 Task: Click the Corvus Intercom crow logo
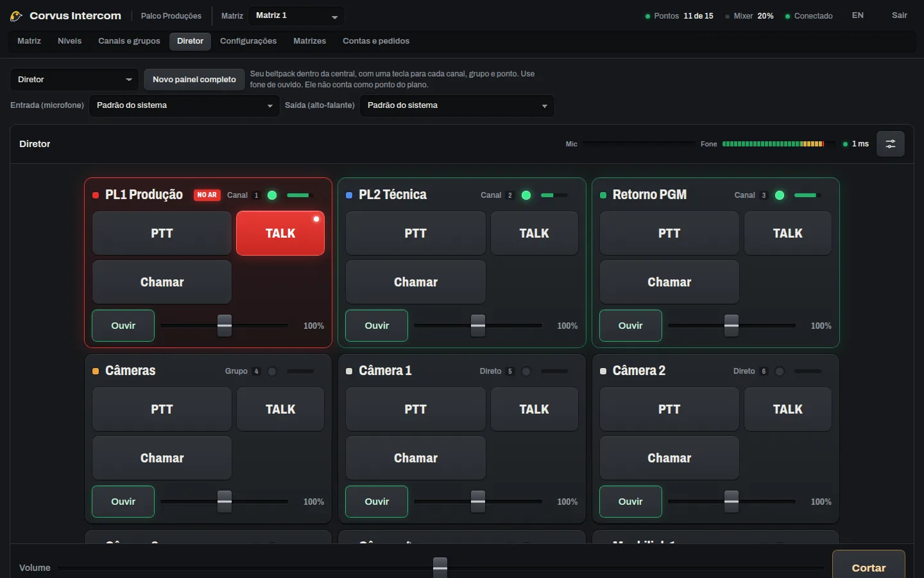click(x=16, y=16)
